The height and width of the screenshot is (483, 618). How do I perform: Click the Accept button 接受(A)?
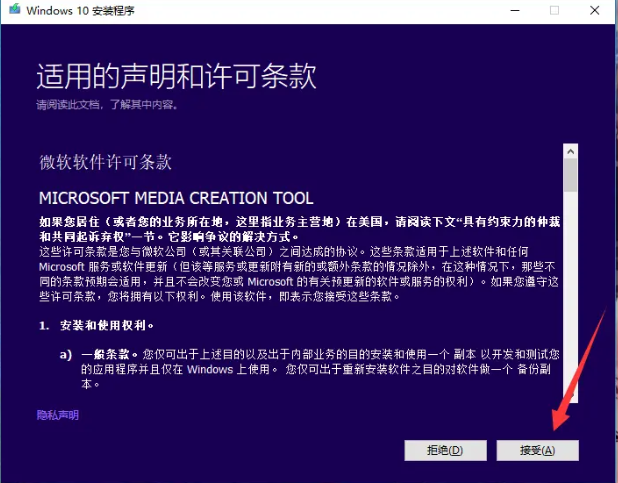click(537, 450)
